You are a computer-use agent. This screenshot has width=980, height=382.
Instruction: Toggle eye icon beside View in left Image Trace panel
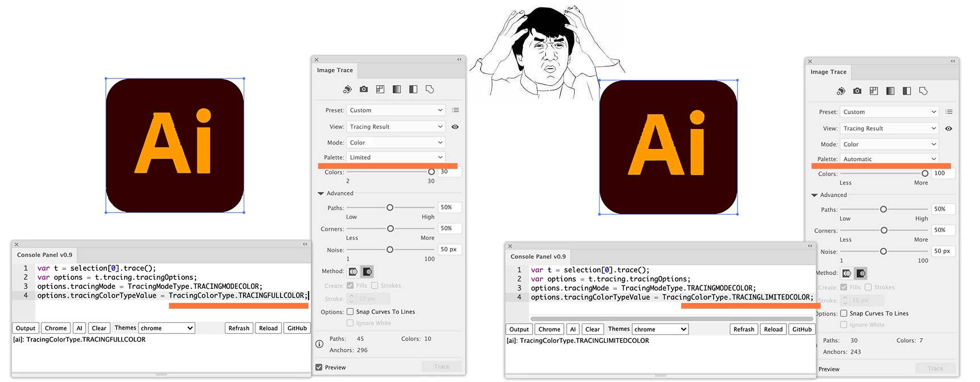pos(455,127)
